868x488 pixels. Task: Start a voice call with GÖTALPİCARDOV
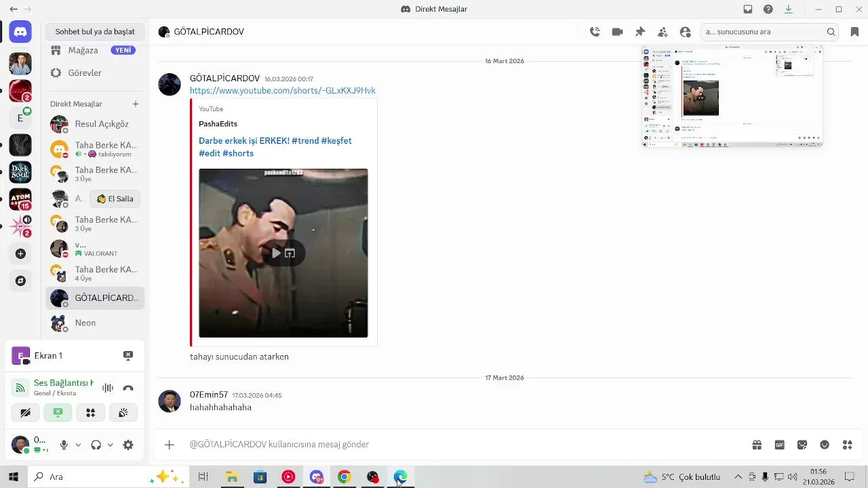click(x=595, y=32)
